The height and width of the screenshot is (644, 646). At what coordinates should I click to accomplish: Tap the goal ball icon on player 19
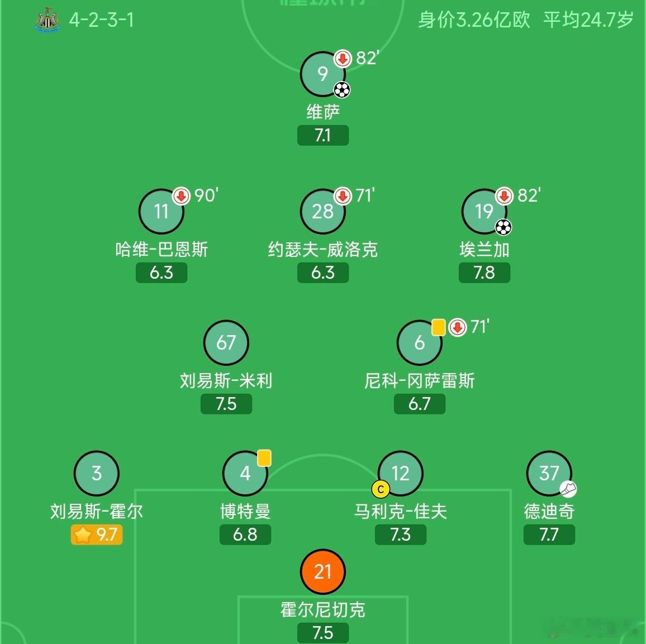pos(503,227)
